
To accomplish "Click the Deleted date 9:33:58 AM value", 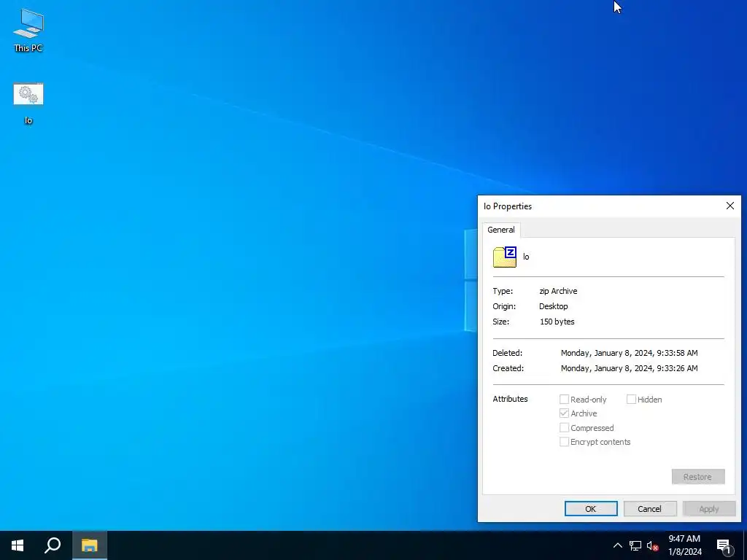I will (630, 353).
